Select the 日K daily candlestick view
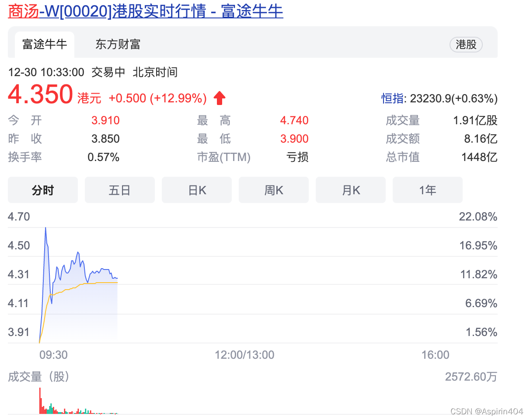This screenshot has width=530, height=420. click(196, 190)
